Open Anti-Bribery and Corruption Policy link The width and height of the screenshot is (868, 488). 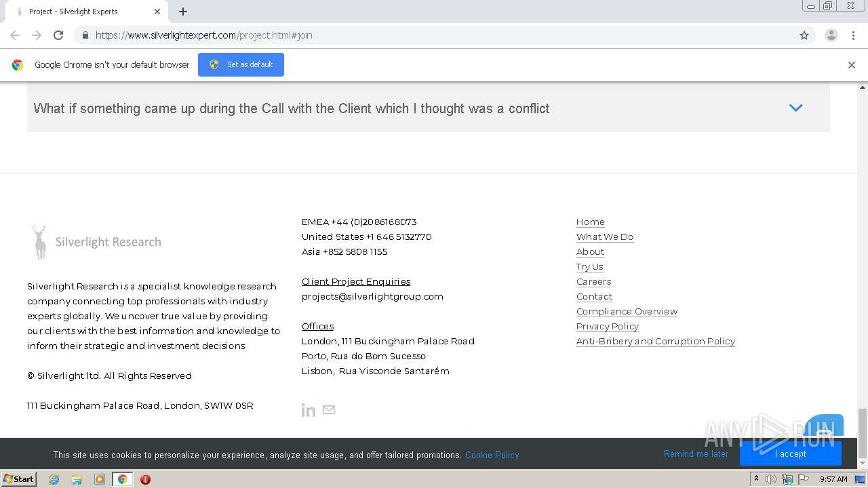[656, 341]
